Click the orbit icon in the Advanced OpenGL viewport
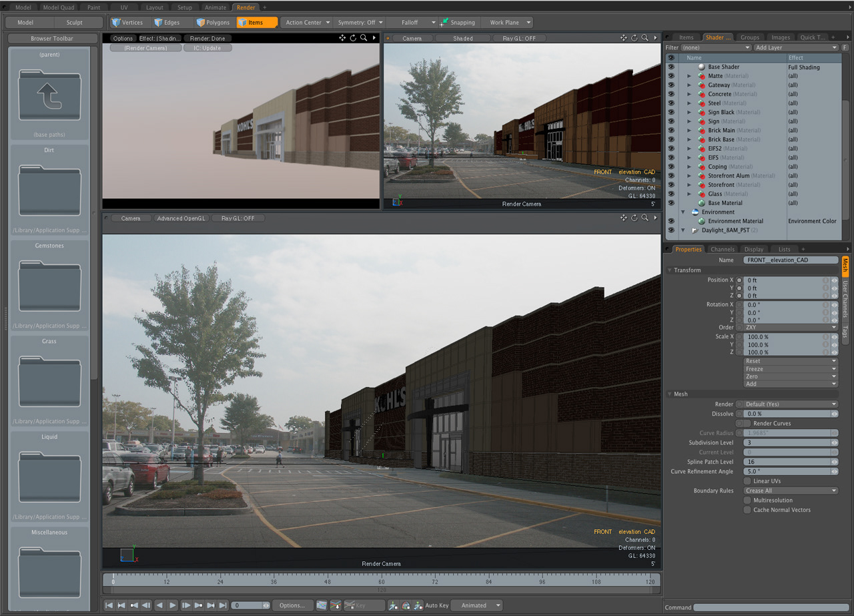854x616 pixels. pyautogui.click(x=634, y=218)
